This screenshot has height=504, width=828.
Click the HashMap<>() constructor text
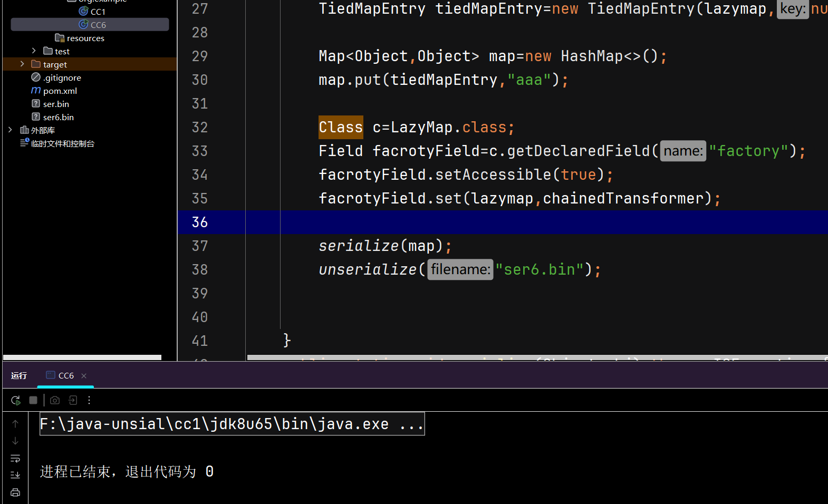point(610,56)
